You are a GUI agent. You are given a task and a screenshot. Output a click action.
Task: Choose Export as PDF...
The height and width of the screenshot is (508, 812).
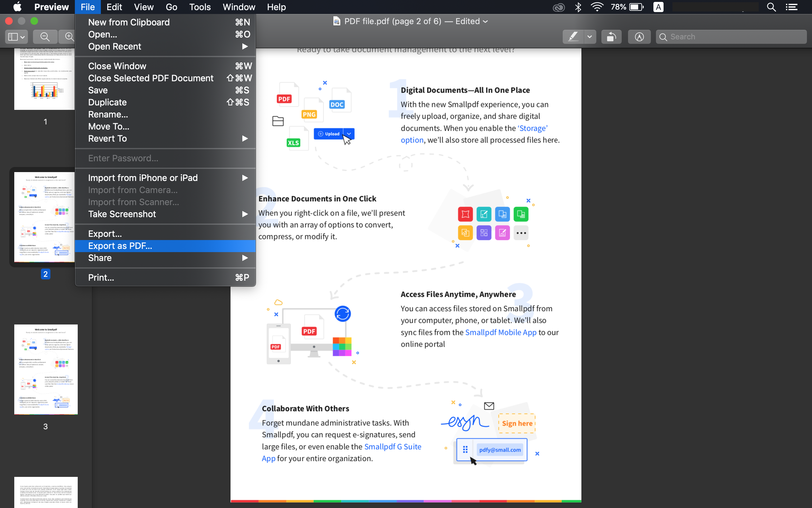(x=165, y=246)
